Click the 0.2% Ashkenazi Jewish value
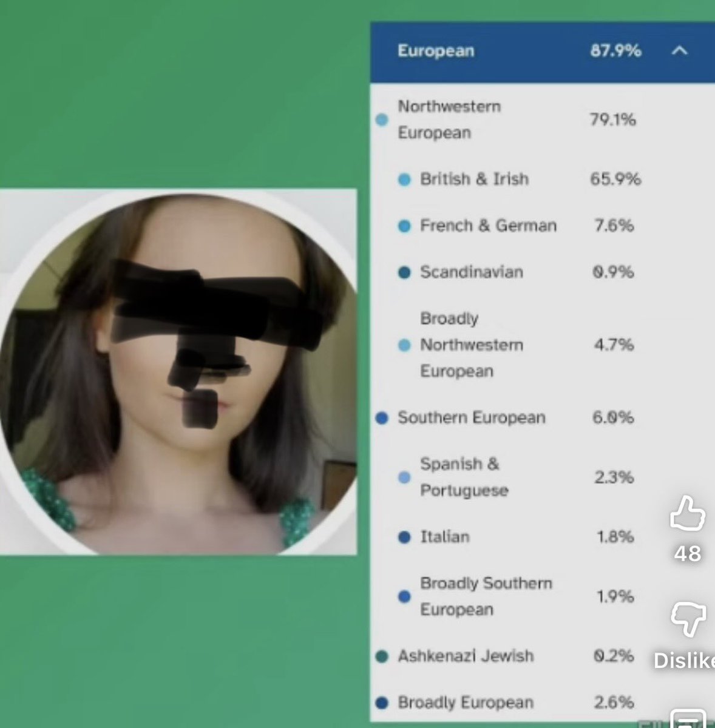This screenshot has height=728, width=715. pyautogui.click(x=613, y=656)
